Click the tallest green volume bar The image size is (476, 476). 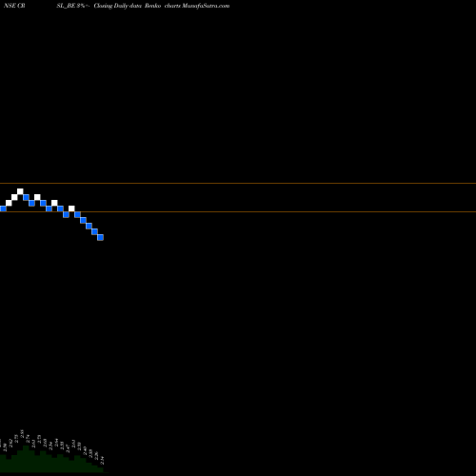26,459
